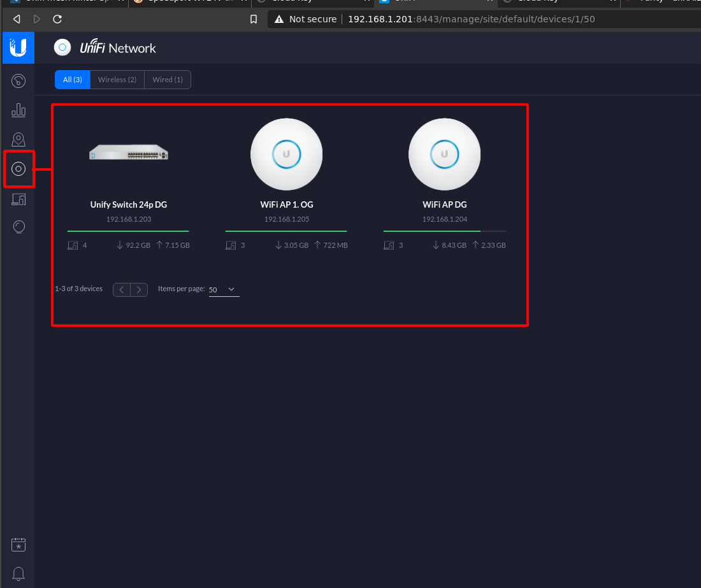Click the clients icon under WiFi AP 1. OG
Screen dimensions: 701x588
(x=231, y=245)
